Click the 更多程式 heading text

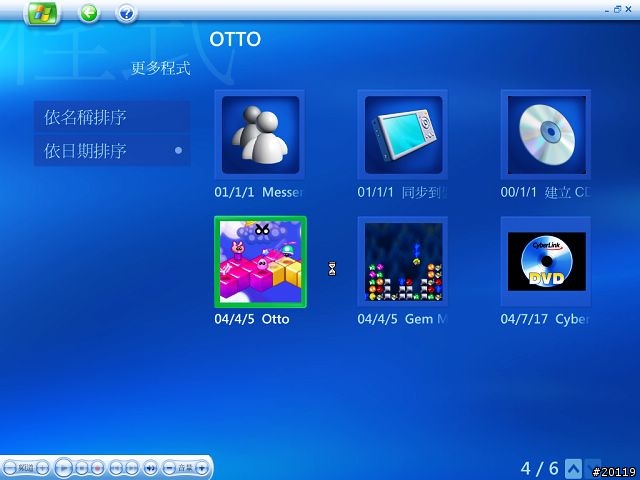(x=161, y=68)
